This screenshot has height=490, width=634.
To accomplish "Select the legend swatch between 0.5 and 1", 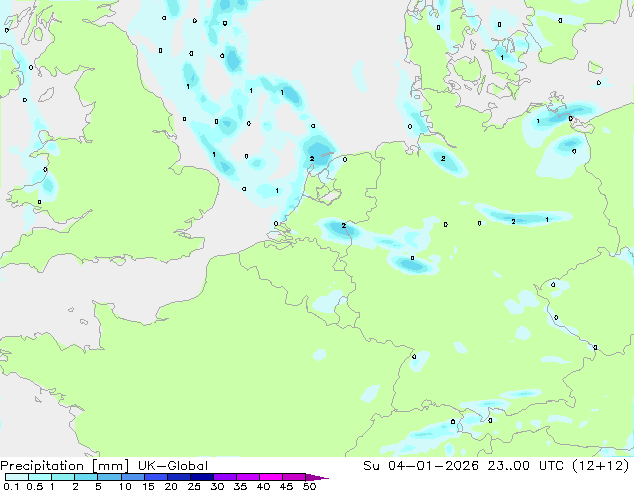I will pos(40,477).
